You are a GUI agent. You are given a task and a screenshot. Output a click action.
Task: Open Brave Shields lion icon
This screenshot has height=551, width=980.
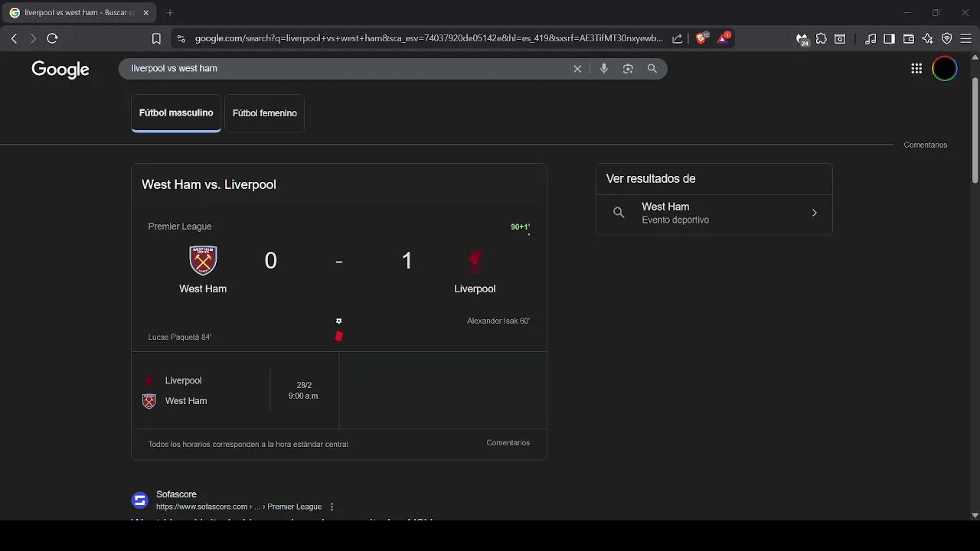(701, 38)
